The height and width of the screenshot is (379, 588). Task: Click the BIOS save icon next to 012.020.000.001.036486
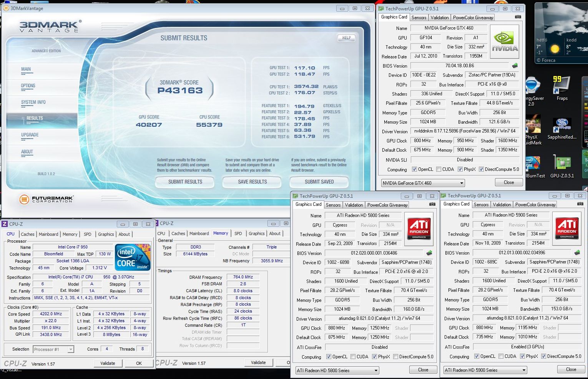[429, 253]
